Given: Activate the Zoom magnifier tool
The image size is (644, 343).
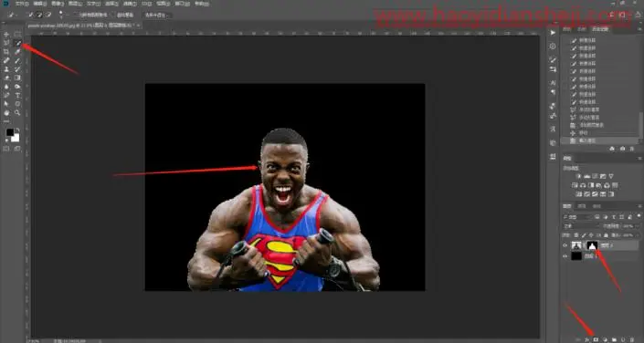Looking at the screenshot, I should 17,112.
